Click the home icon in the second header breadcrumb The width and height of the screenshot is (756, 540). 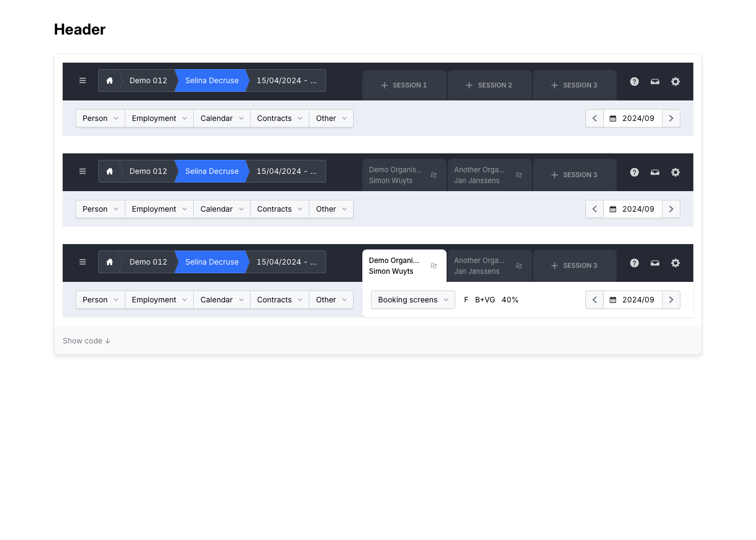click(110, 171)
